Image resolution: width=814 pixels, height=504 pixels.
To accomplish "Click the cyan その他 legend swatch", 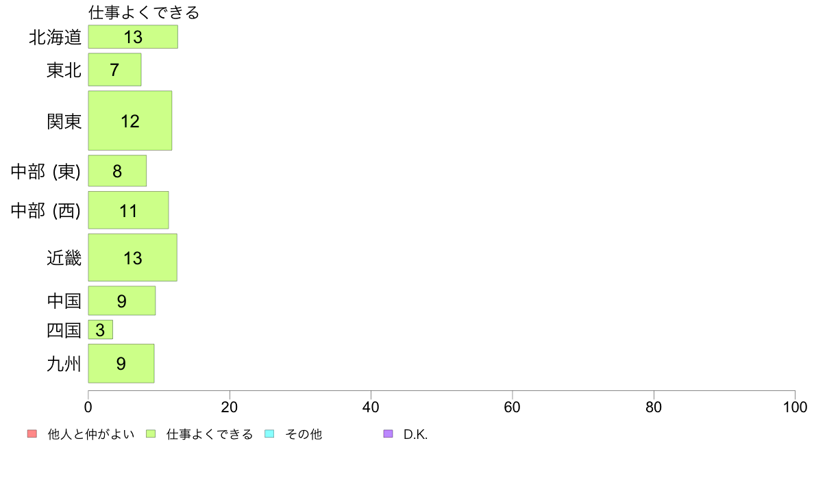I will click(x=269, y=434).
